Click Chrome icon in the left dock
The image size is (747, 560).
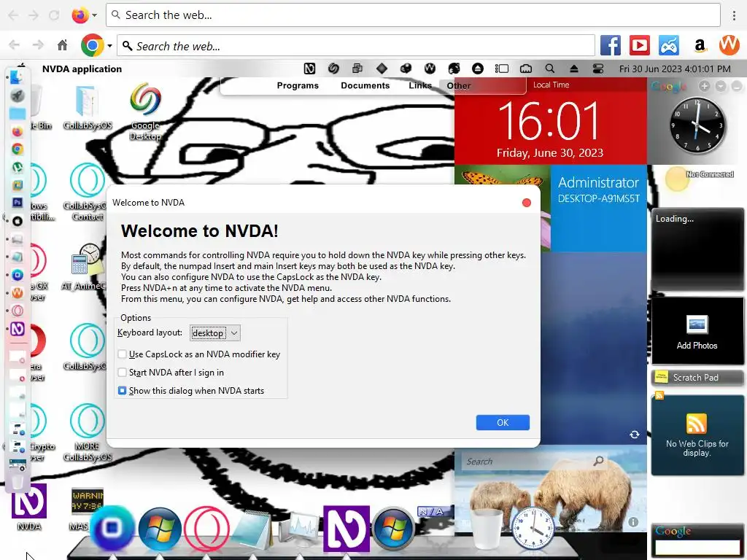click(18, 149)
